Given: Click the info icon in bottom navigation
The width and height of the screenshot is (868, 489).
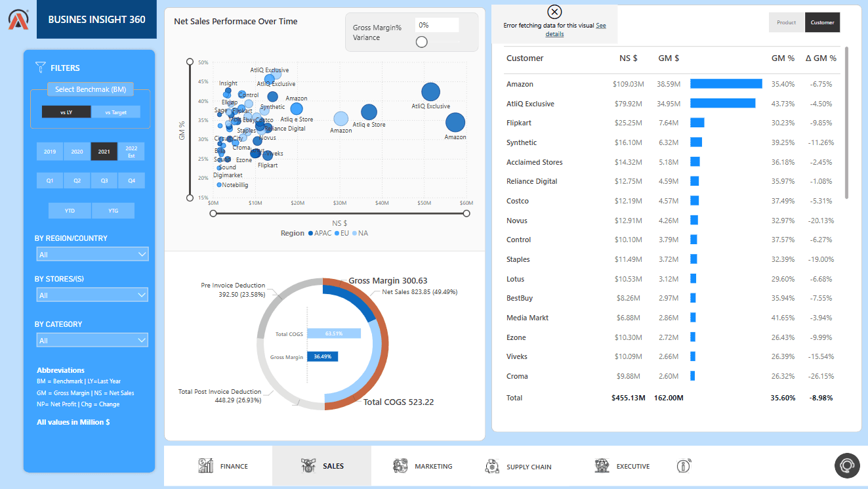Looking at the screenshot, I should (683, 466).
